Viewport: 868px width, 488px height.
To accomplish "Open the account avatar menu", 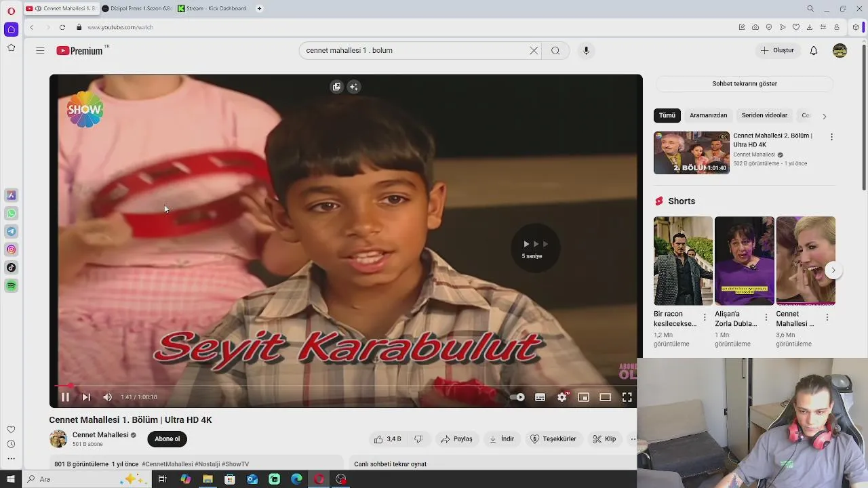I will [x=840, y=50].
